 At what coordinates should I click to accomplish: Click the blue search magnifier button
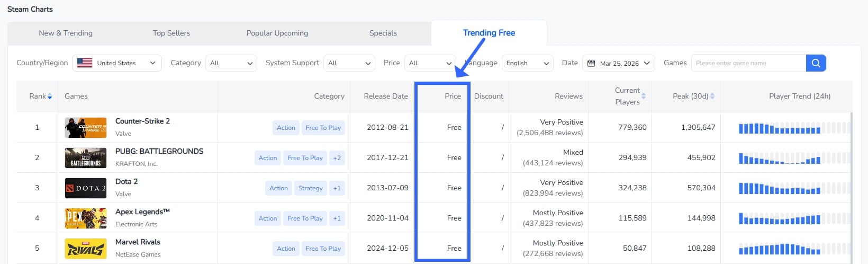[x=816, y=63]
